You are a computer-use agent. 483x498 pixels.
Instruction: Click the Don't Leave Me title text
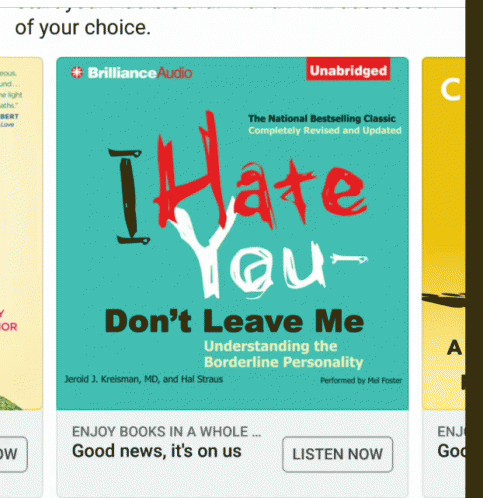[x=234, y=321]
